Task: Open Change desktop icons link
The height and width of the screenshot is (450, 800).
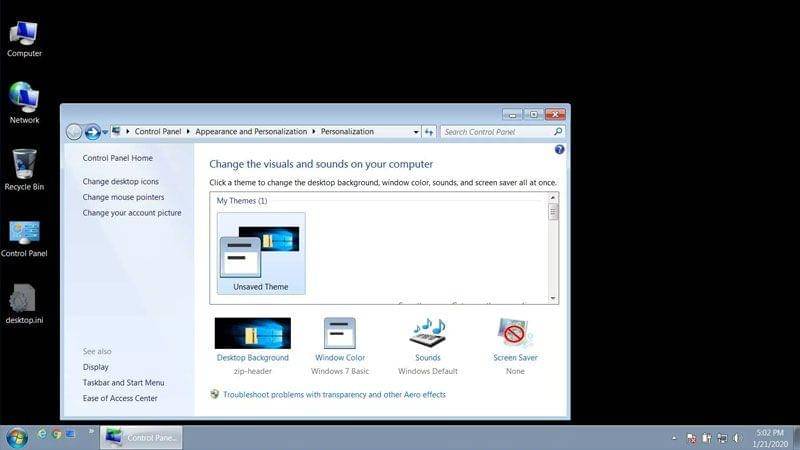Action: (120, 182)
